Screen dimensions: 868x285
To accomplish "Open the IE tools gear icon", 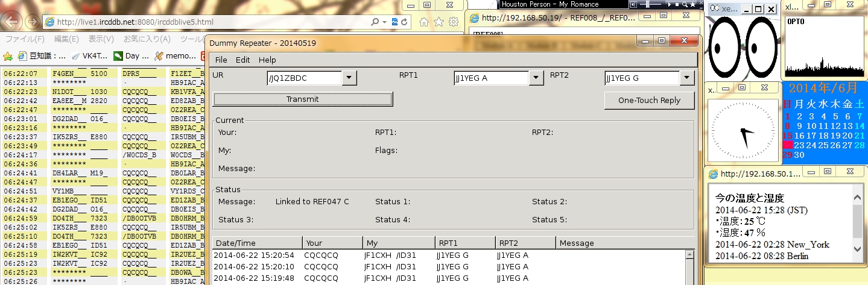I will (453, 22).
